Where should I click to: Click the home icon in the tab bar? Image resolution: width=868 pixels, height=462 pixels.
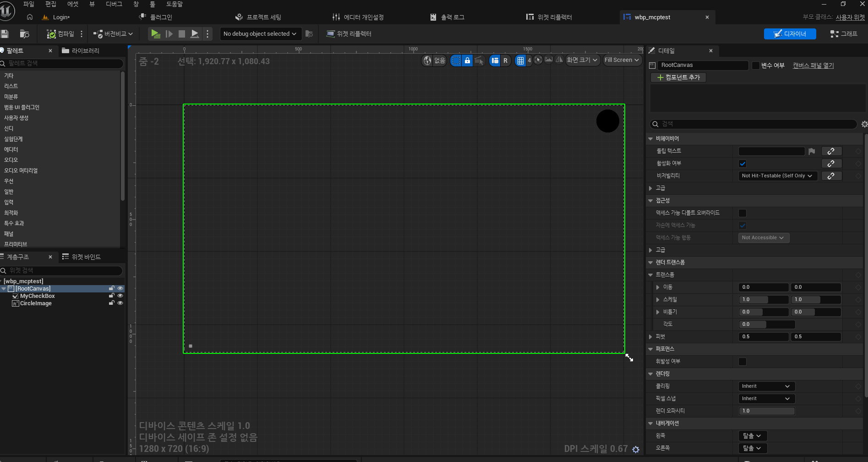pos(30,17)
